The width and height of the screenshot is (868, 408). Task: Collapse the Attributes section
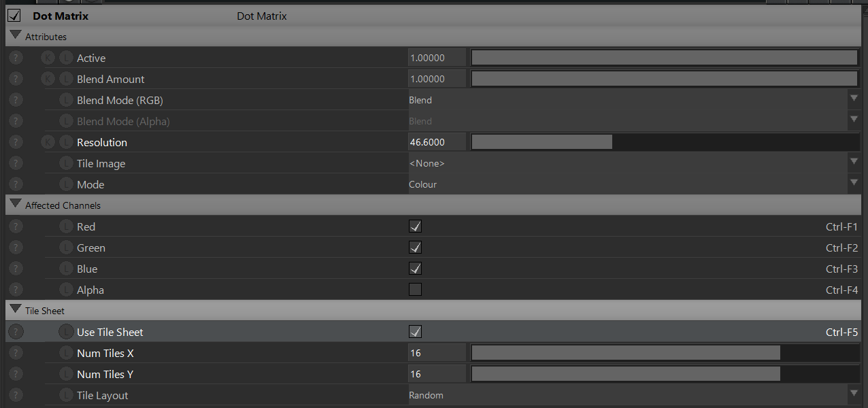16,35
